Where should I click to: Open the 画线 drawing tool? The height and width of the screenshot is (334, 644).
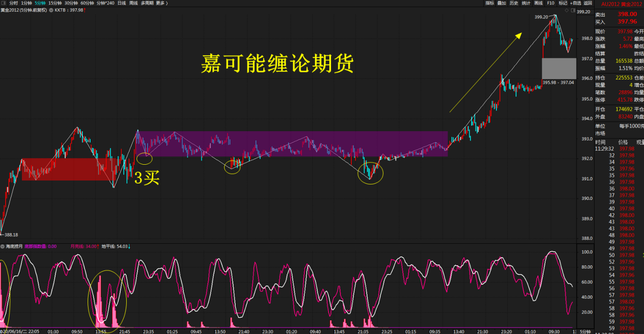(538, 3)
